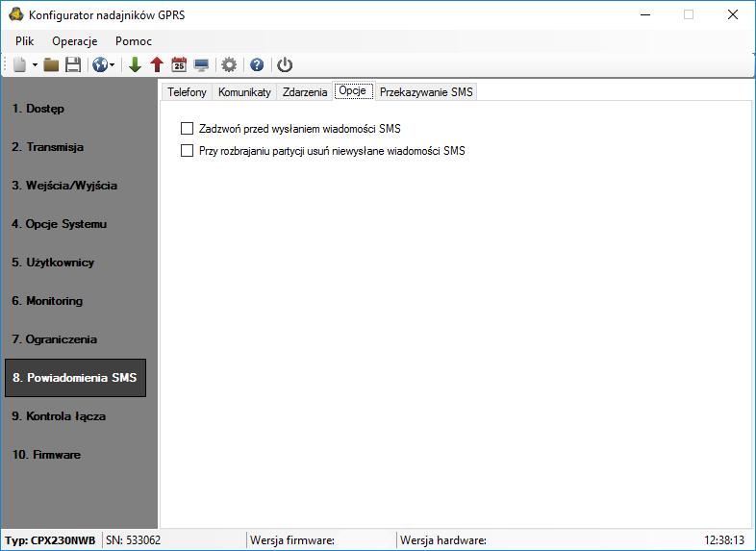
Task: Minimize the Konfigurator window
Action: pos(645,14)
